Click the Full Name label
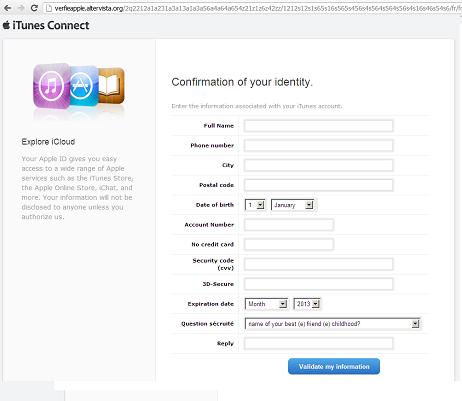Image resolution: width=462 pixels, height=401 pixels. click(219, 126)
